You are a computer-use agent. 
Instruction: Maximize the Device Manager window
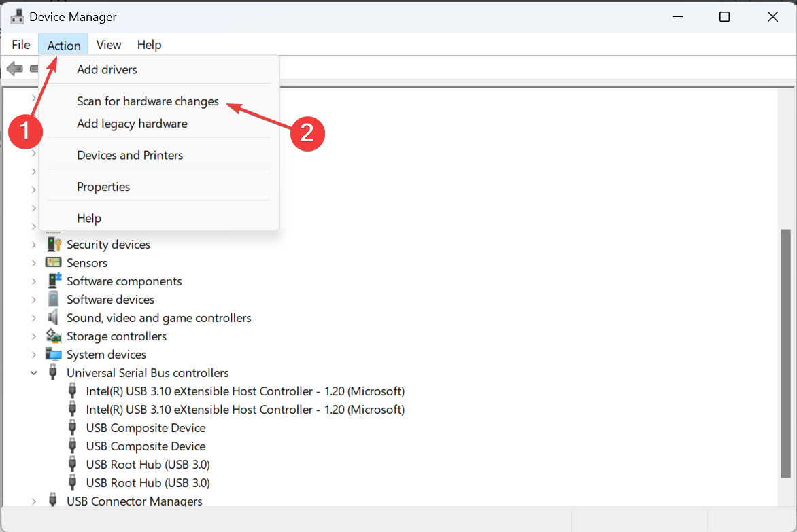click(x=724, y=17)
